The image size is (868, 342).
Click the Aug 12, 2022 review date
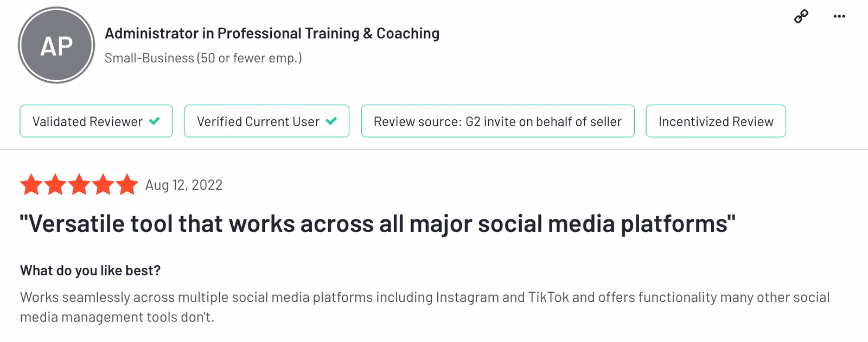coord(183,185)
